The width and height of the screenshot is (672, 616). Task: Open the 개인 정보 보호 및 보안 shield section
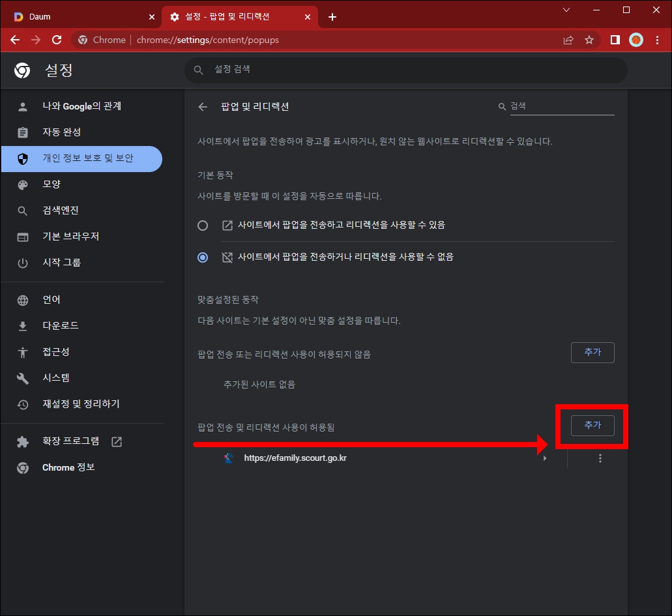tap(81, 158)
